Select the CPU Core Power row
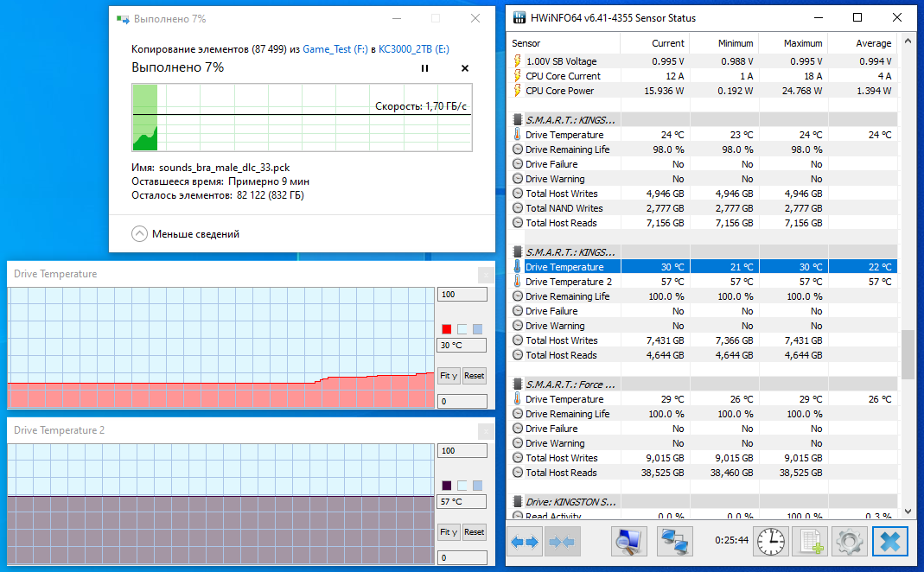Image resolution: width=924 pixels, height=572 pixels. (703, 91)
